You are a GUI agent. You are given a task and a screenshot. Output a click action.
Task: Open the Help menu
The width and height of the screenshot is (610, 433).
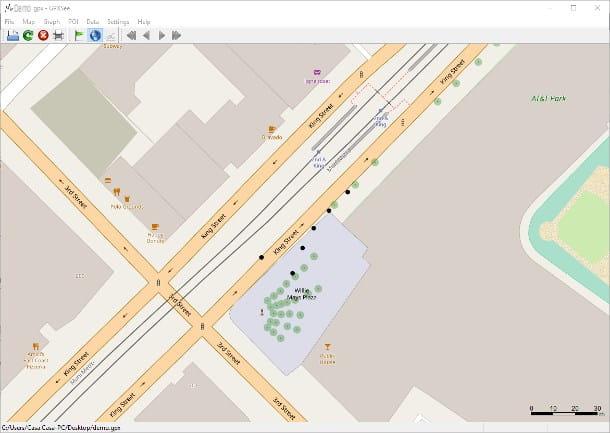tap(144, 22)
